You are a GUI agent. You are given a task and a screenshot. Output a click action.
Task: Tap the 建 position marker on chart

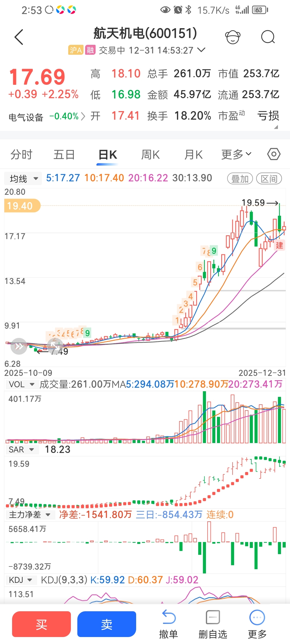(280, 245)
